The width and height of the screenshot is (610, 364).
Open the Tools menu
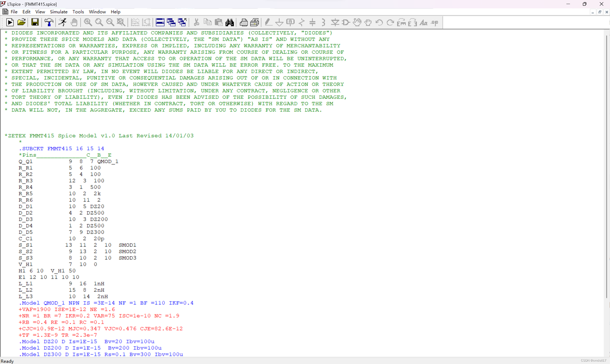(78, 12)
